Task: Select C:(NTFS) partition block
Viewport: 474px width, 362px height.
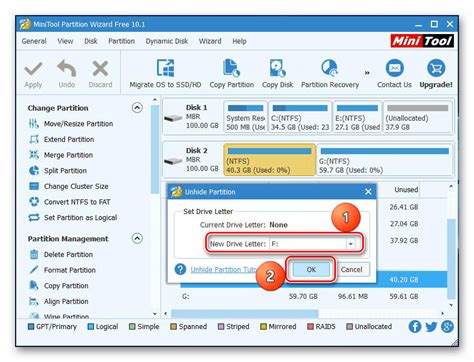Action: click(300, 117)
